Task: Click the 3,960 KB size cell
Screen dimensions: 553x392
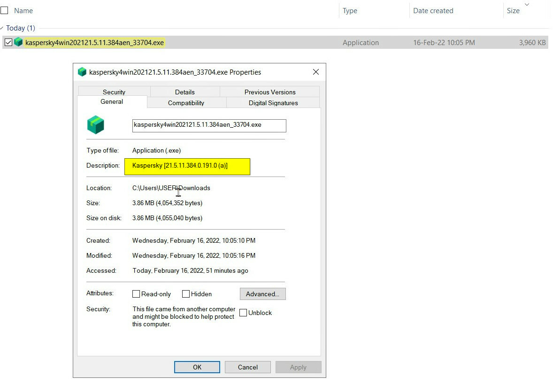Action: click(x=532, y=42)
